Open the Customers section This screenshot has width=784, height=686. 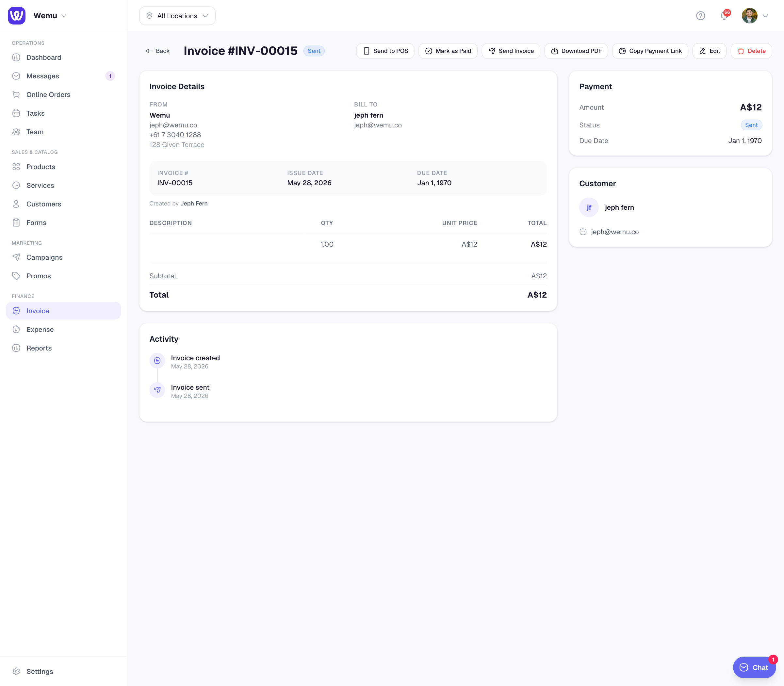pos(63,204)
